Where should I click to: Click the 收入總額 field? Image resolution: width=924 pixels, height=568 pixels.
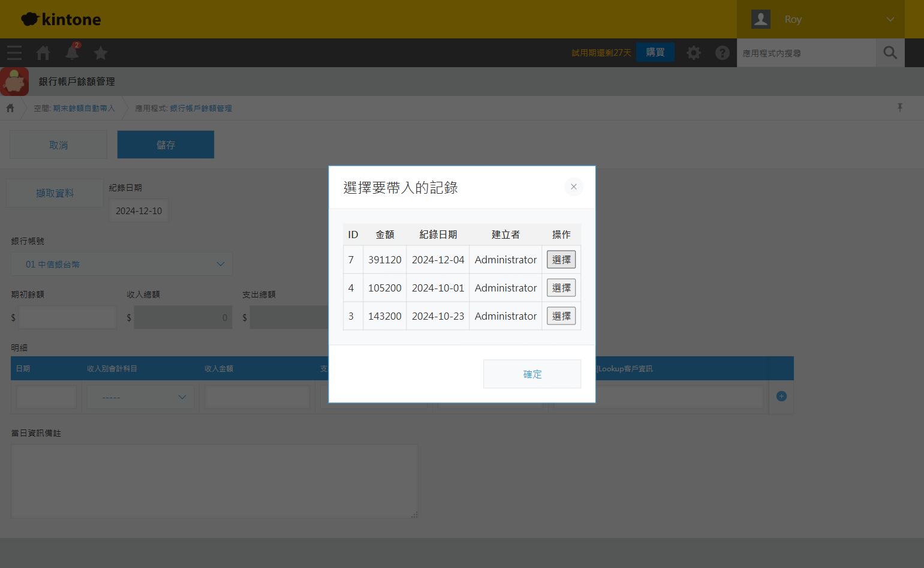coord(183,317)
